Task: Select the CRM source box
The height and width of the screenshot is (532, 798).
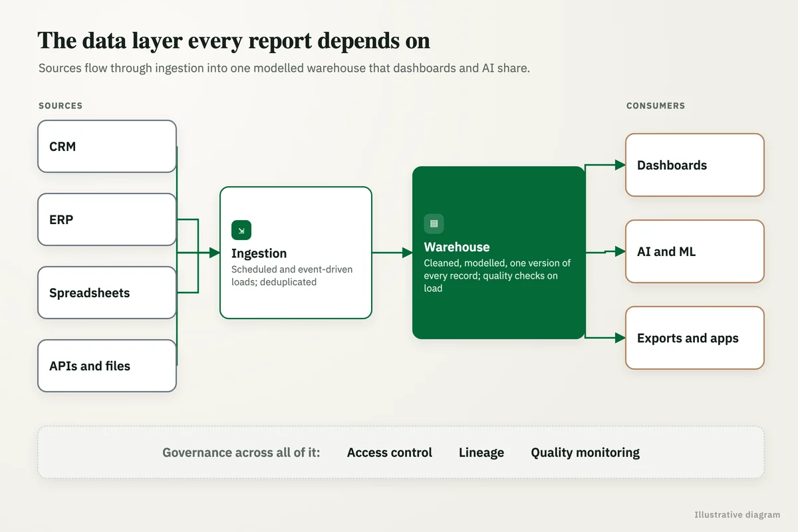Action: (x=107, y=146)
